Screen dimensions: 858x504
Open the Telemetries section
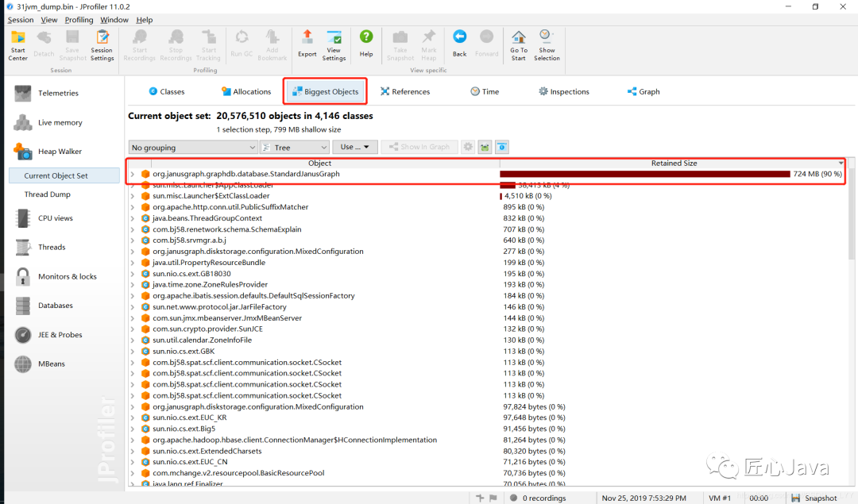[x=63, y=93]
